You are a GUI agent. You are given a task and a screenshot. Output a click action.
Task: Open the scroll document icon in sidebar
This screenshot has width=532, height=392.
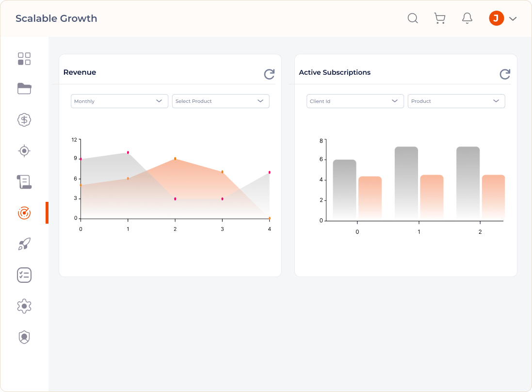tap(24, 182)
